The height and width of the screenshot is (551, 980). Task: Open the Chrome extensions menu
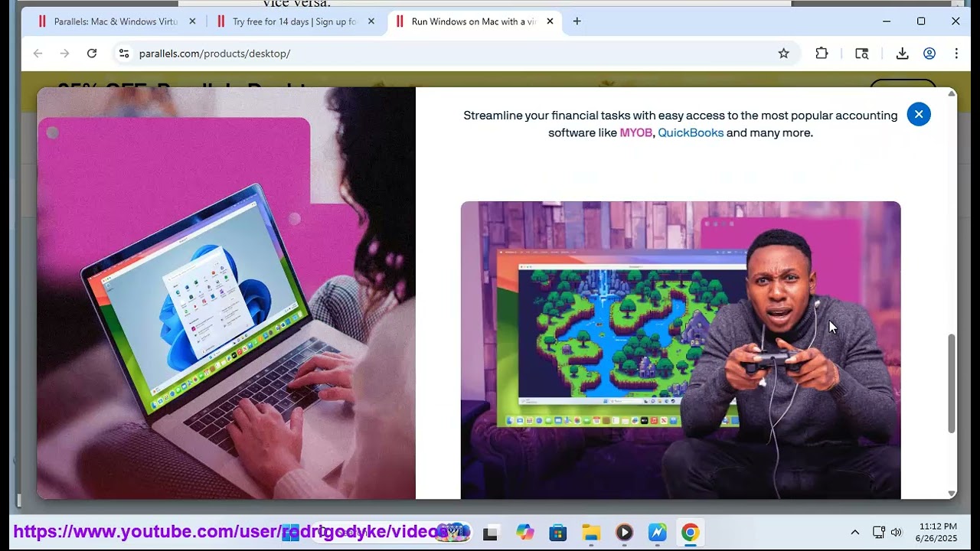(x=822, y=54)
